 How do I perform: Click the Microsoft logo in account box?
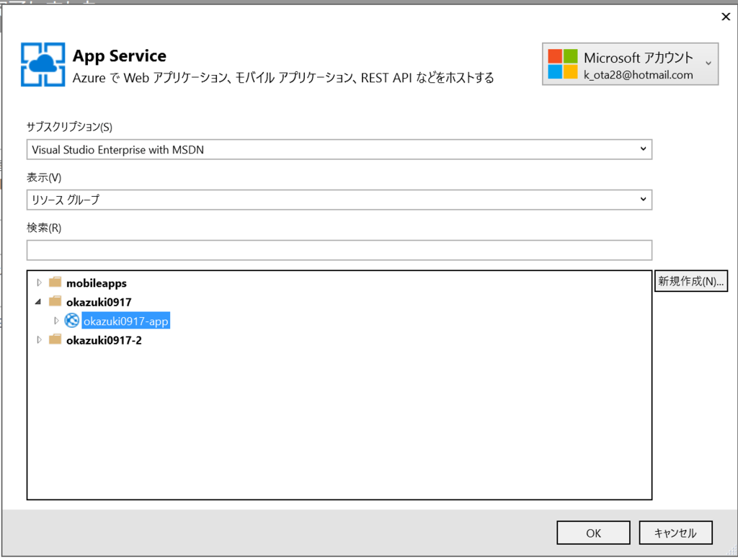point(562,64)
